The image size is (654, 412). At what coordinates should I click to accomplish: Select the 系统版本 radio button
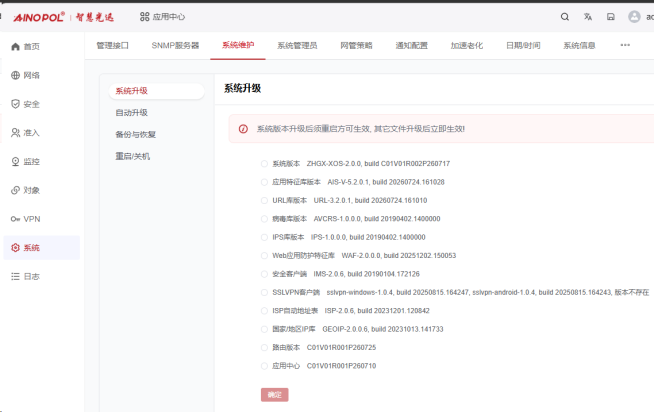[x=264, y=164]
